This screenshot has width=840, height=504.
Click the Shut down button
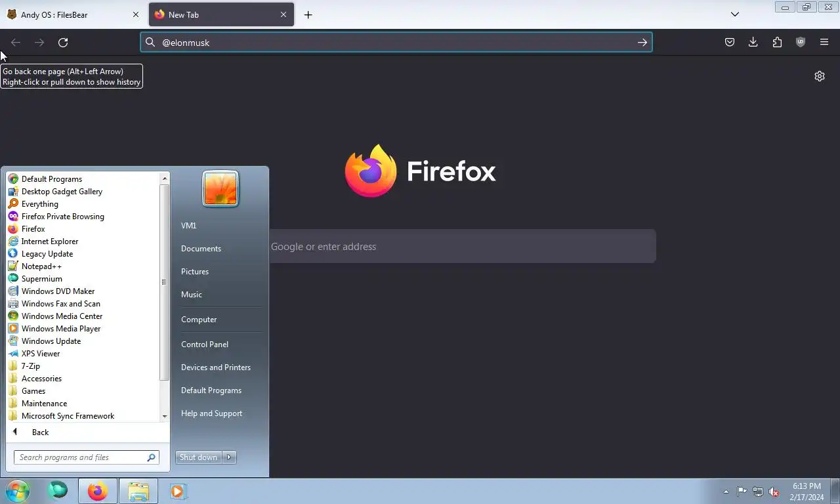click(x=199, y=457)
